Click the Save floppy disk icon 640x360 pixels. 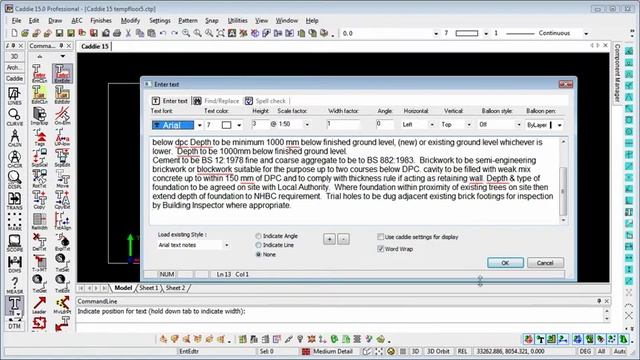(59, 33)
